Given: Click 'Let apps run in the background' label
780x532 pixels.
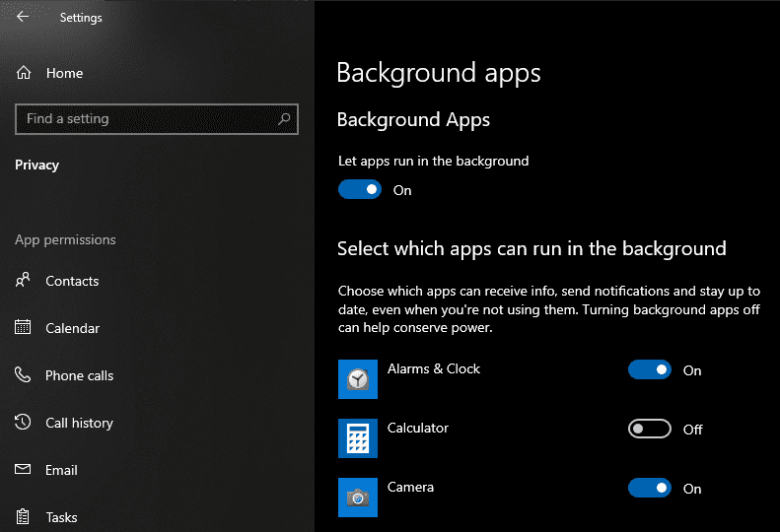Looking at the screenshot, I should coord(433,162).
